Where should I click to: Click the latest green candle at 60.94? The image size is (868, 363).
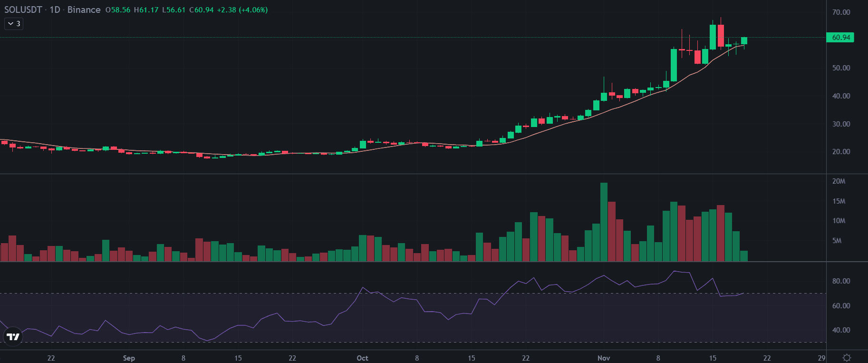point(744,40)
